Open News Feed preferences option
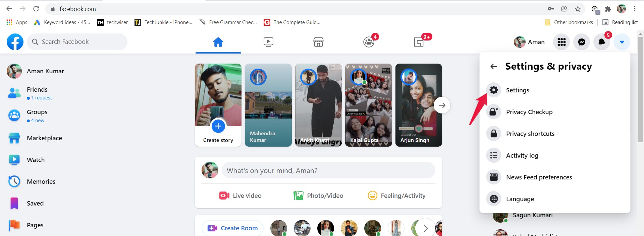 tap(555, 177)
